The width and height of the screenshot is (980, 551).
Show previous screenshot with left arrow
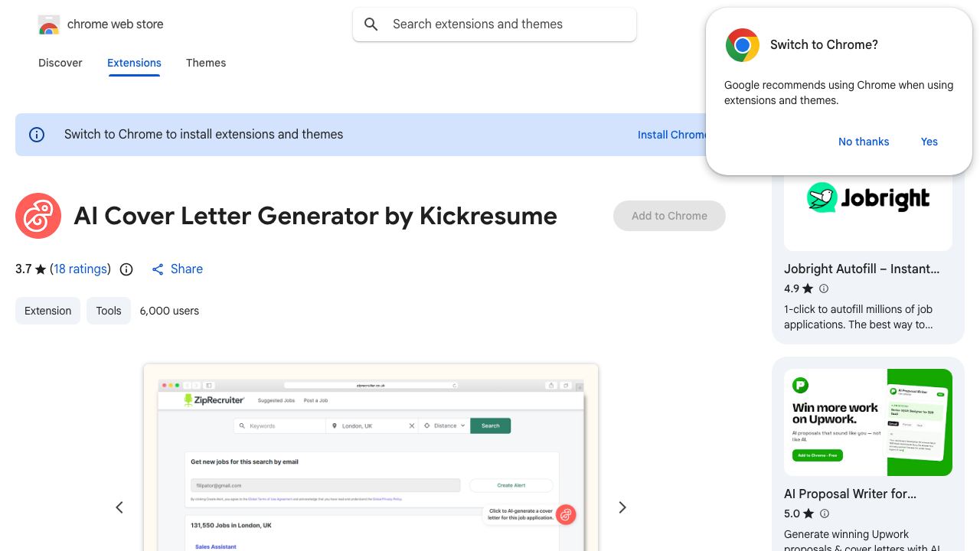click(119, 507)
